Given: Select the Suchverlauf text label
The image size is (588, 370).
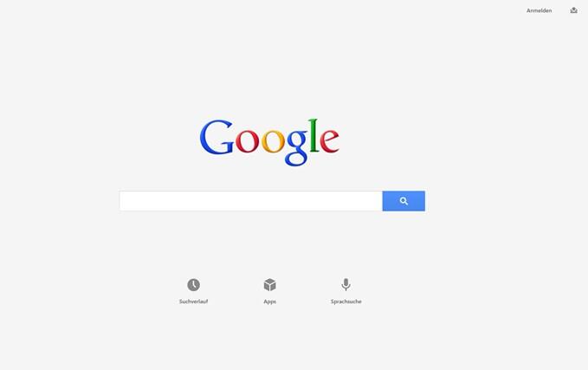Looking at the screenshot, I should (193, 302).
